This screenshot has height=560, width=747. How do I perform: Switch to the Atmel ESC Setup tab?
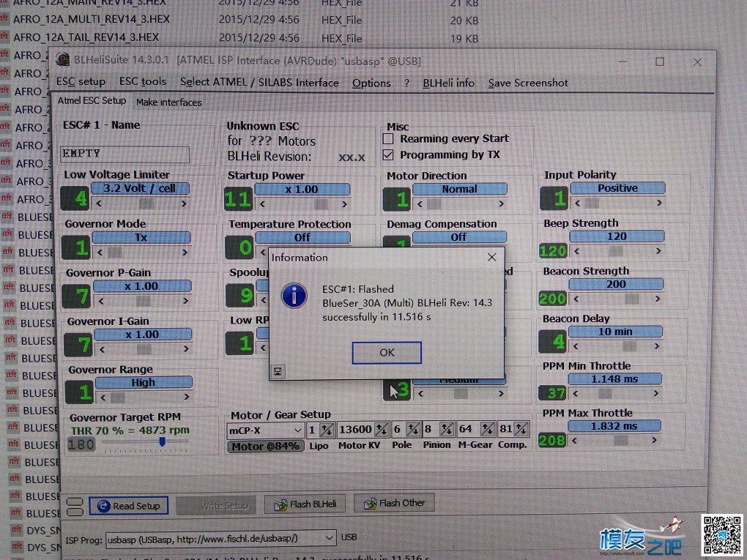pos(92,101)
